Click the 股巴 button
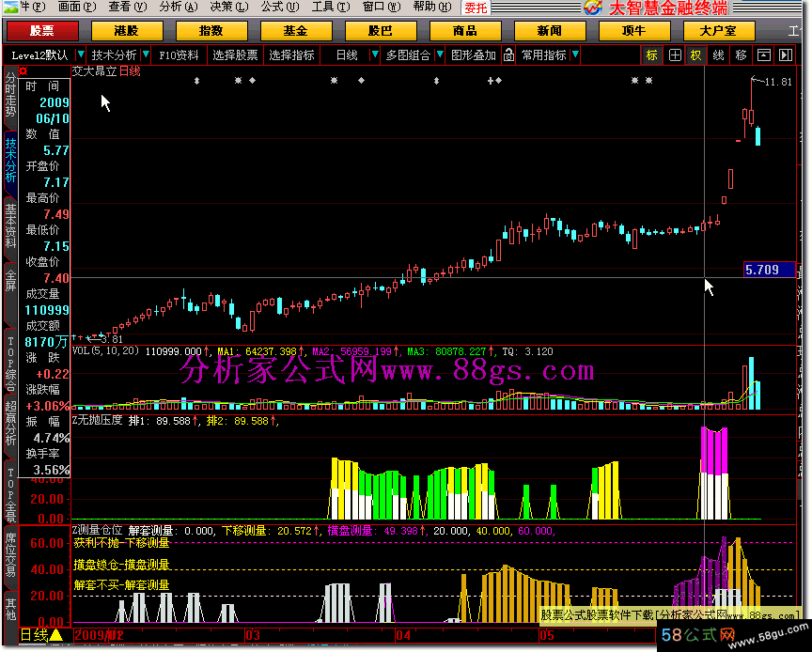The height and width of the screenshot is (652, 812). pos(380,31)
